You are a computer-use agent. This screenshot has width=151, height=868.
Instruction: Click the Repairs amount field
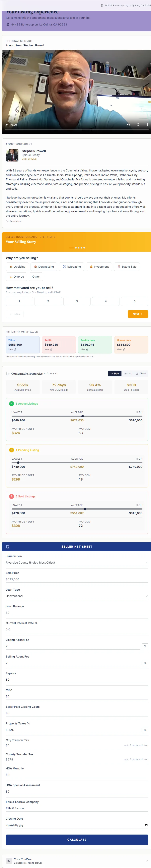(77, 680)
